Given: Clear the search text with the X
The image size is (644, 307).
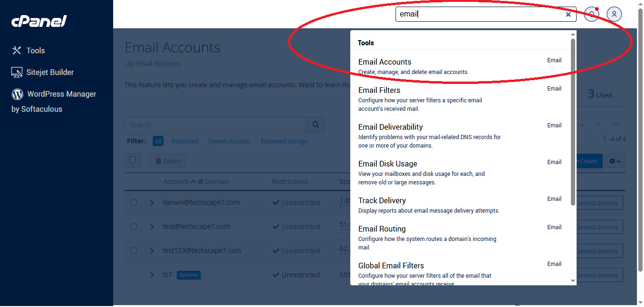Looking at the screenshot, I should [568, 14].
